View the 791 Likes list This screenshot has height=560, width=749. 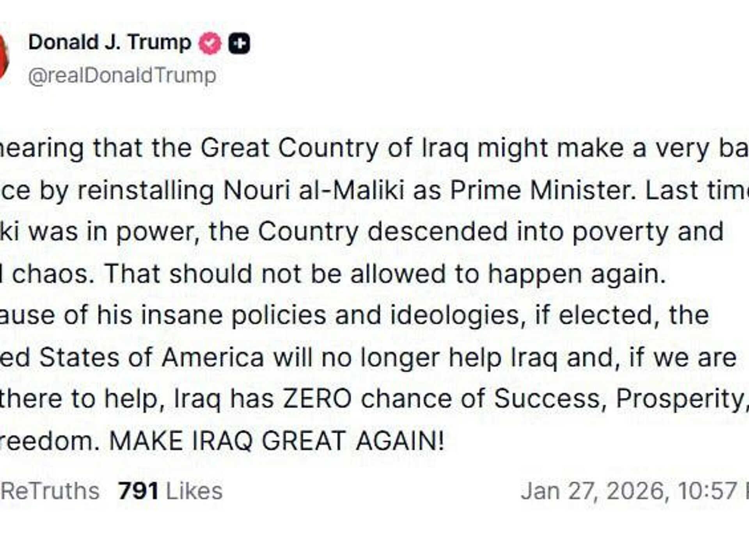pyautogui.click(x=170, y=491)
